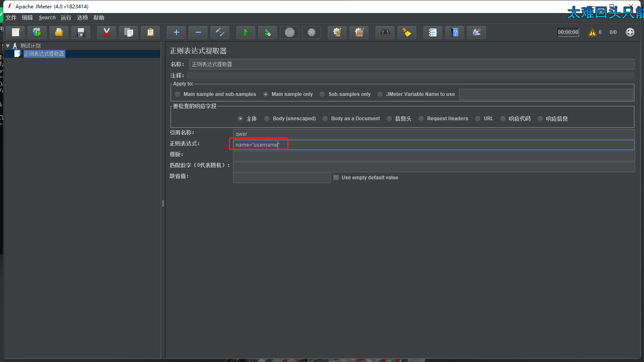The height and width of the screenshot is (362, 644).
Task: Select the 响应信息 radio option
Action: tap(540, 119)
